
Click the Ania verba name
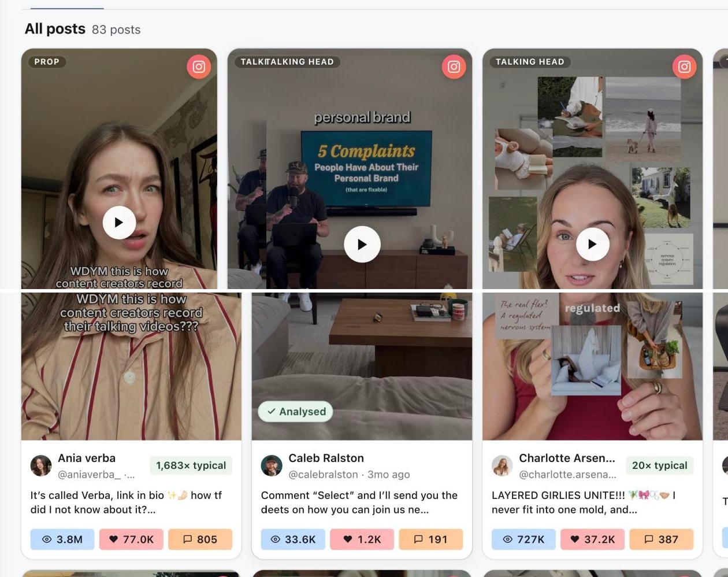click(x=87, y=458)
